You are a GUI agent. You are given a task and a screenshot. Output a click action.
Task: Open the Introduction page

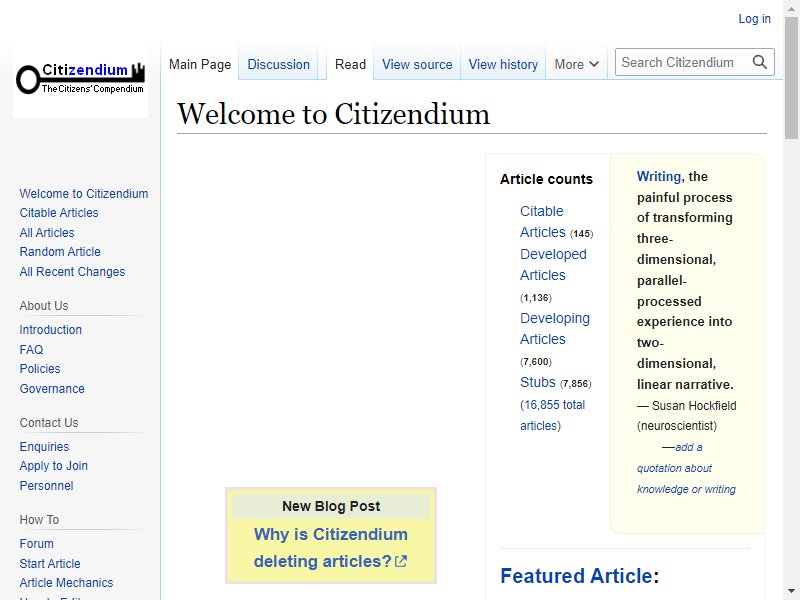51,330
